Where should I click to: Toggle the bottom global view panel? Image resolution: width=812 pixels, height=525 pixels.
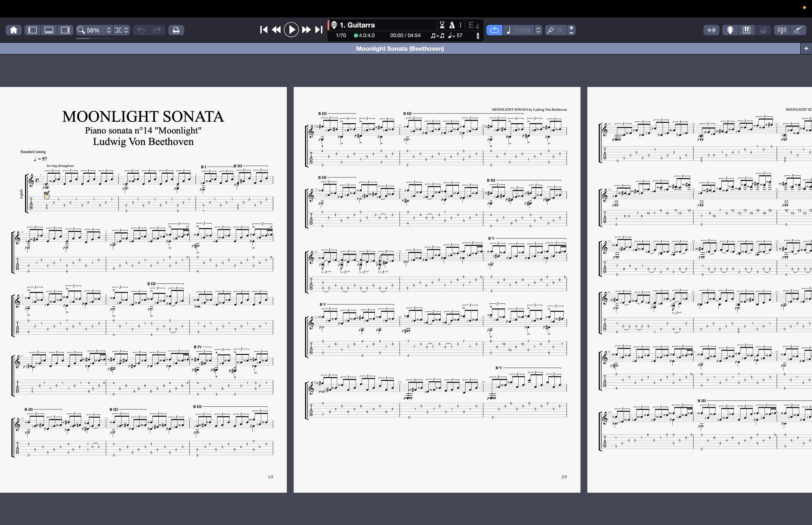pos(49,30)
